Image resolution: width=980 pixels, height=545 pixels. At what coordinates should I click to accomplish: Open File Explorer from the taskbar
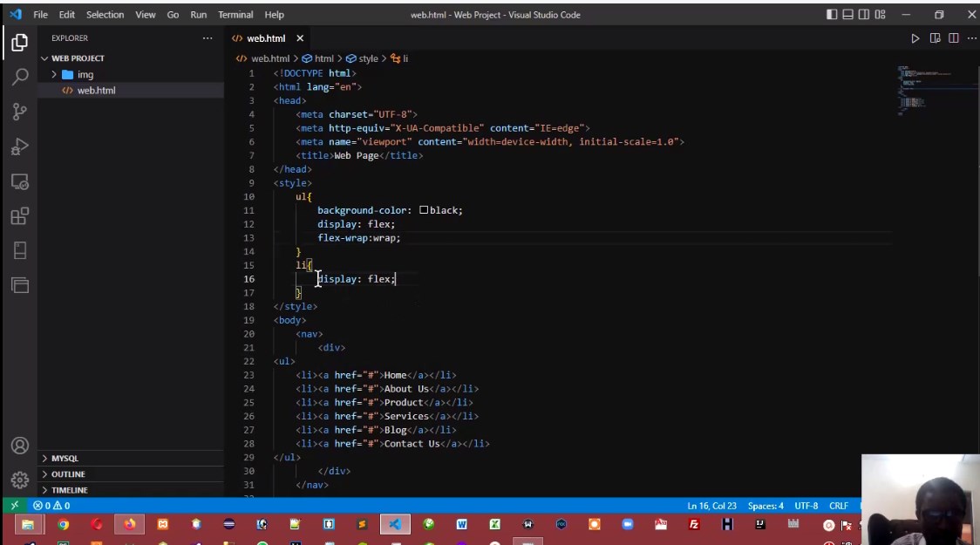click(x=28, y=524)
